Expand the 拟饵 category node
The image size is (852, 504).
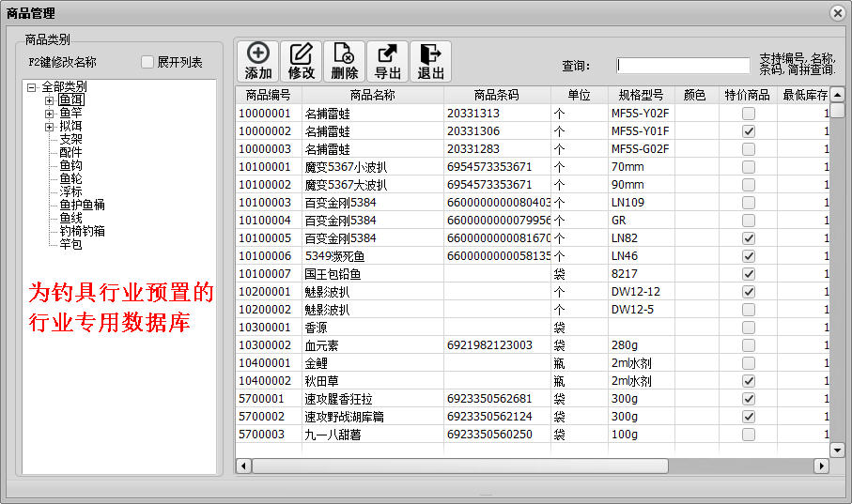tap(50, 126)
